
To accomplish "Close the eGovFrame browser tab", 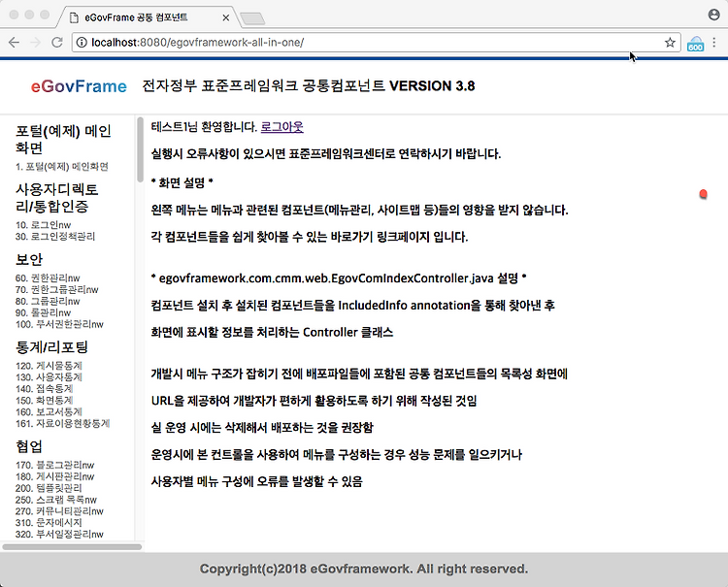I will [x=225, y=17].
